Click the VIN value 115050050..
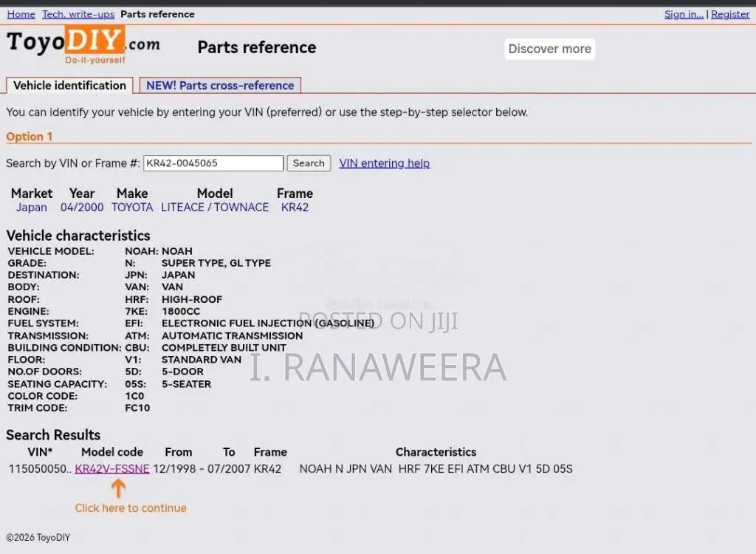756x554 pixels. (x=40, y=468)
